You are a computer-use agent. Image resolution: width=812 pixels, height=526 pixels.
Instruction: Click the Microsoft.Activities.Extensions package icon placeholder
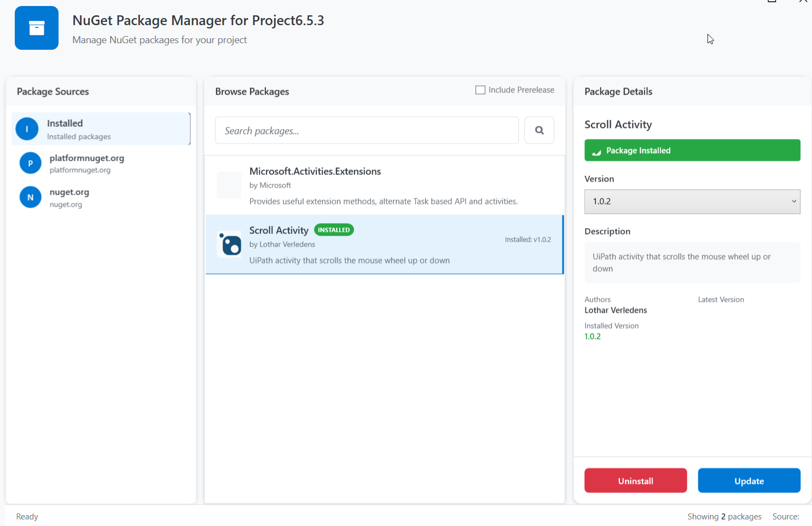[x=229, y=185]
